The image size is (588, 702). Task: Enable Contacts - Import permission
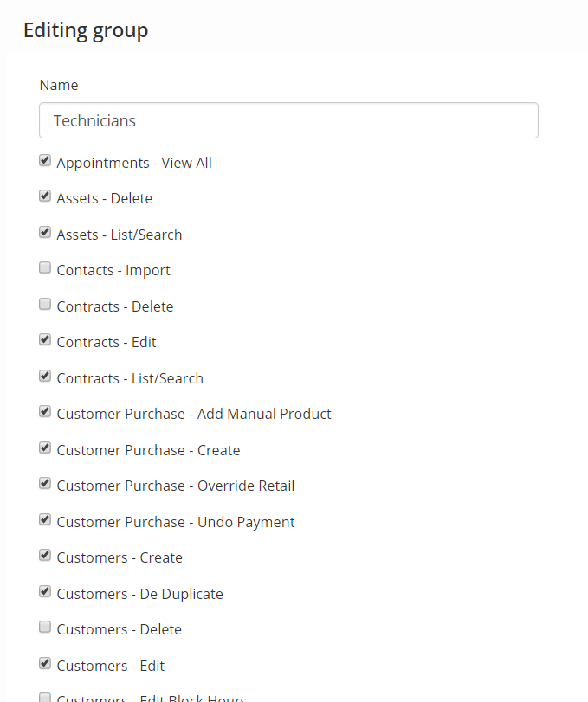45,268
